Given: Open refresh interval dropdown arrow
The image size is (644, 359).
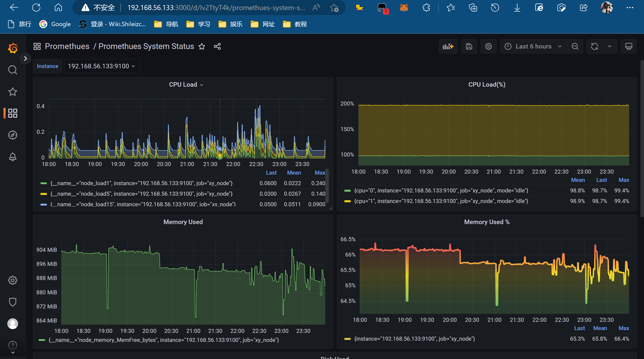Looking at the screenshot, I should [610, 46].
